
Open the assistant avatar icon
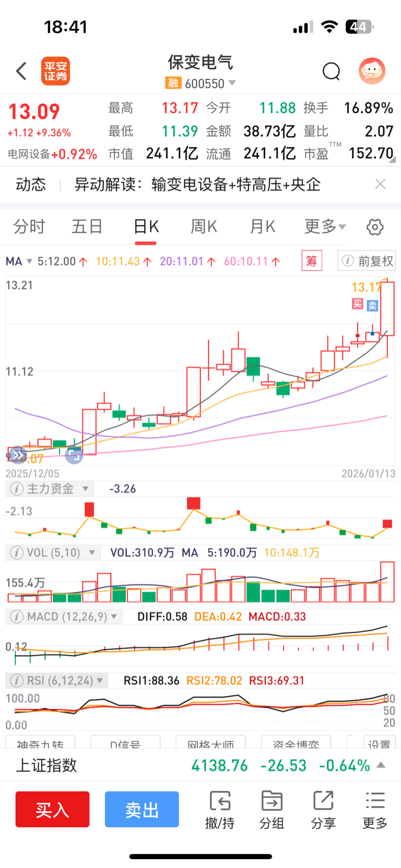[372, 70]
